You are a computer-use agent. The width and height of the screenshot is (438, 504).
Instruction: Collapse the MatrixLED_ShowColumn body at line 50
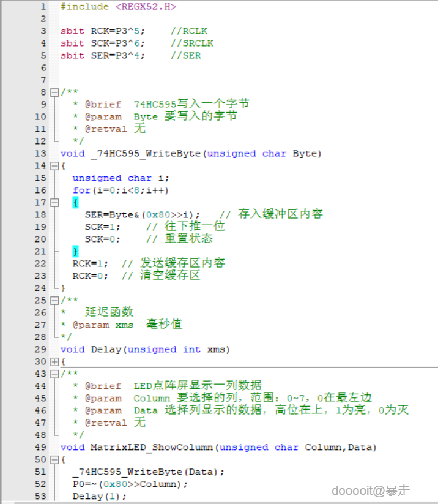pos(54,460)
